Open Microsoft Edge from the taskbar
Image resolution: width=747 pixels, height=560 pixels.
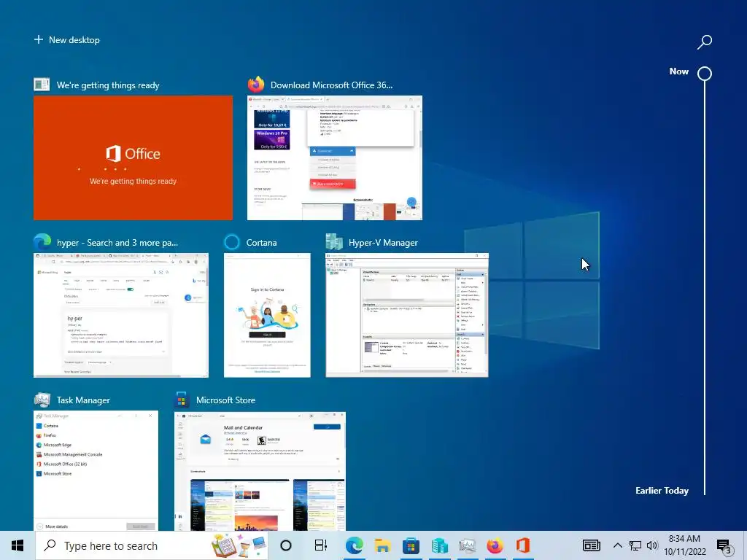tap(354, 545)
